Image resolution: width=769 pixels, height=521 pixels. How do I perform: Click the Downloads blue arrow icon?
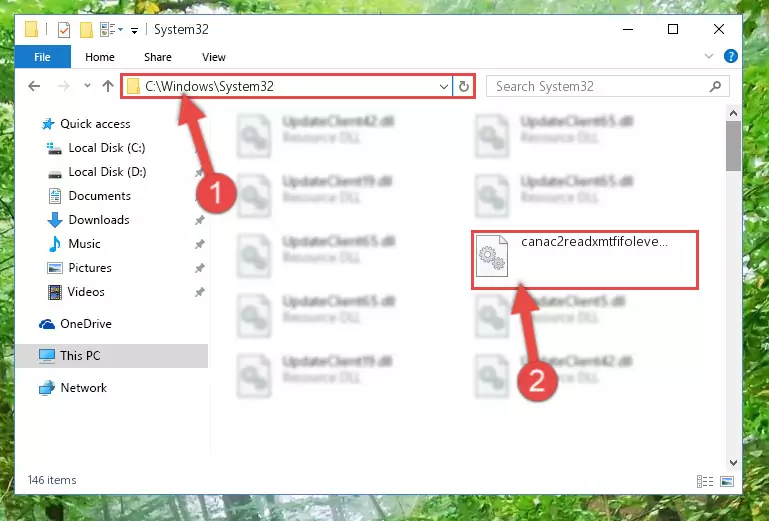click(55, 220)
